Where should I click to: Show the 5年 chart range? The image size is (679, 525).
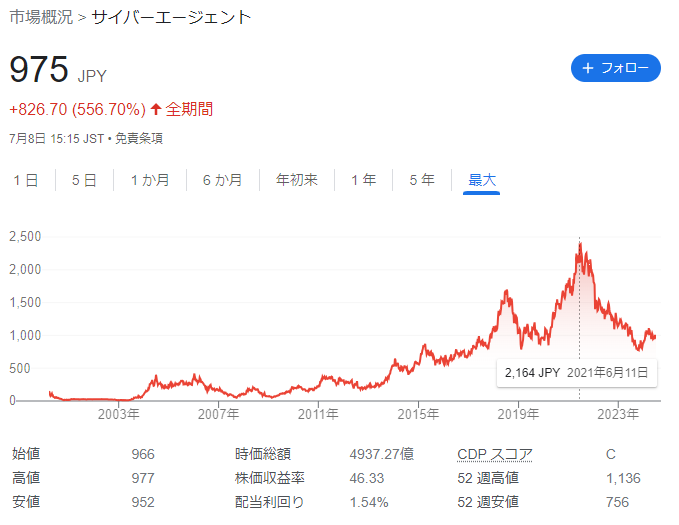point(421,180)
